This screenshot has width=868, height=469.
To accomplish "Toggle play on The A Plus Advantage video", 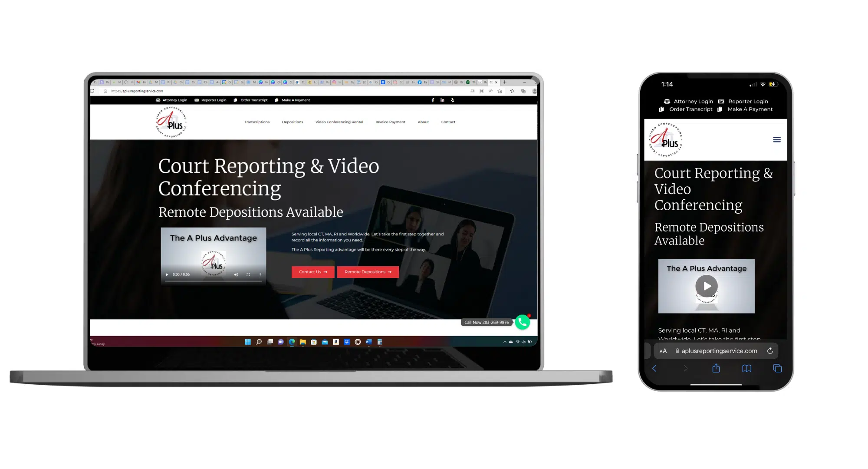I will click(168, 274).
